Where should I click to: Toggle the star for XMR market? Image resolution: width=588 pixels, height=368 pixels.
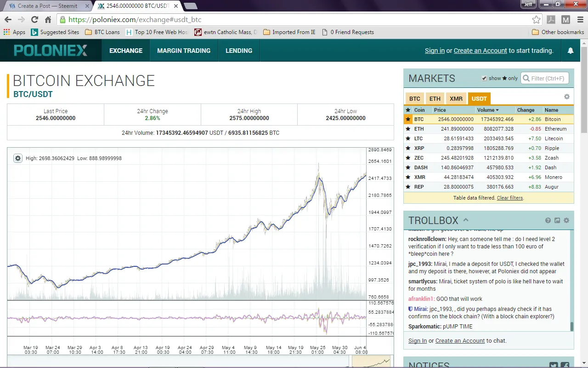(407, 177)
